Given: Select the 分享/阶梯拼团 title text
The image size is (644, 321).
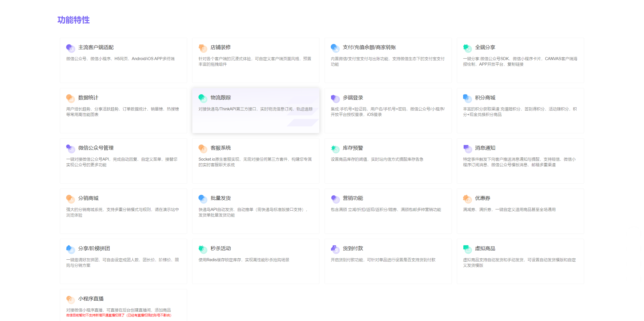Looking at the screenshot, I should coord(94,248).
